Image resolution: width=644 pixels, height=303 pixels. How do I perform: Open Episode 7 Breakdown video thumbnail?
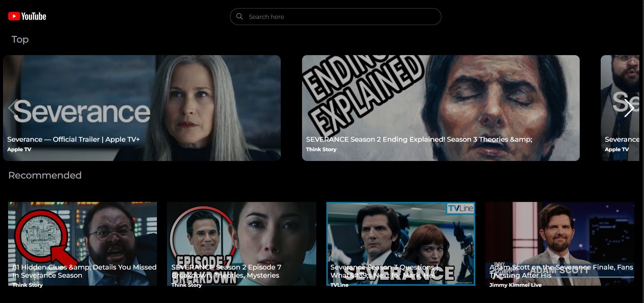tap(241, 243)
